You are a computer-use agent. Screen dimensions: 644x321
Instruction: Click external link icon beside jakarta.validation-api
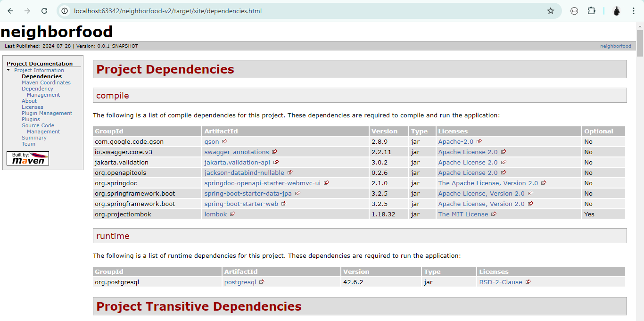tap(276, 162)
